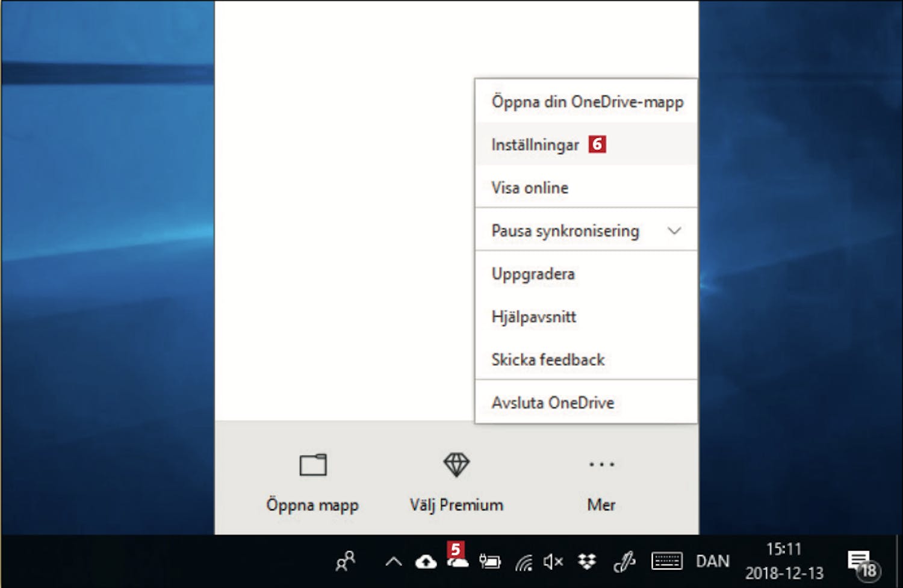Choose Visa online menu entry
The height and width of the screenshot is (588, 903).
tap(586, 188)
